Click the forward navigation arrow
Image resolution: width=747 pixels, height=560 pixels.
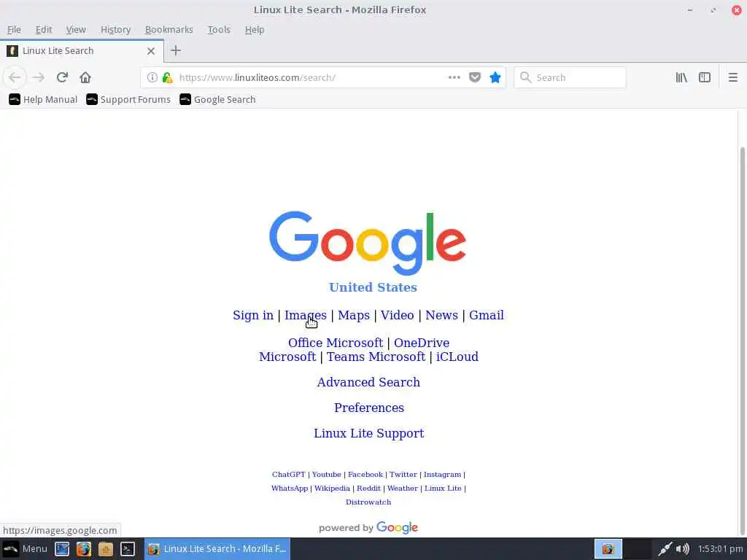pyautogui.click(x=39, y=77)
